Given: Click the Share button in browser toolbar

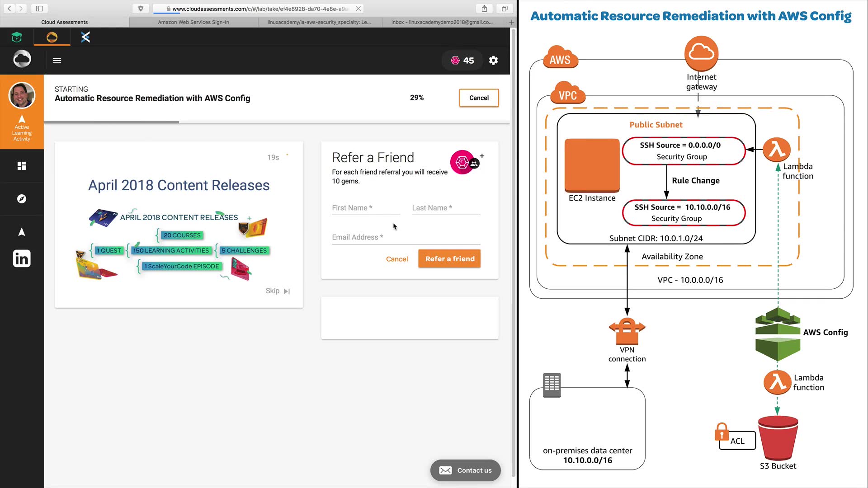Looking at the screenshot, I should tap(484, 9).
